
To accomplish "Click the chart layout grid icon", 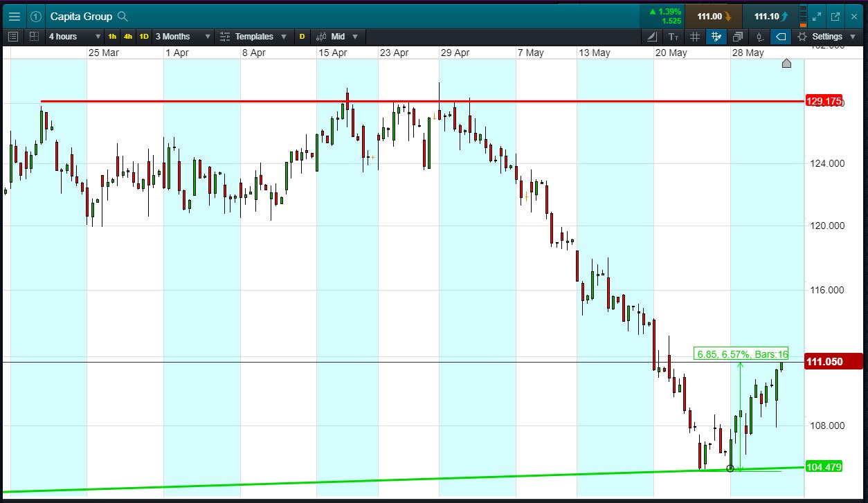I will [34, 36].
